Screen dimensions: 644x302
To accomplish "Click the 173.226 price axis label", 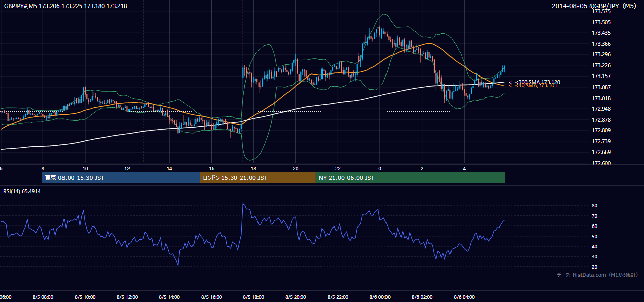I will pyautogui.click(x=601, y=65).
